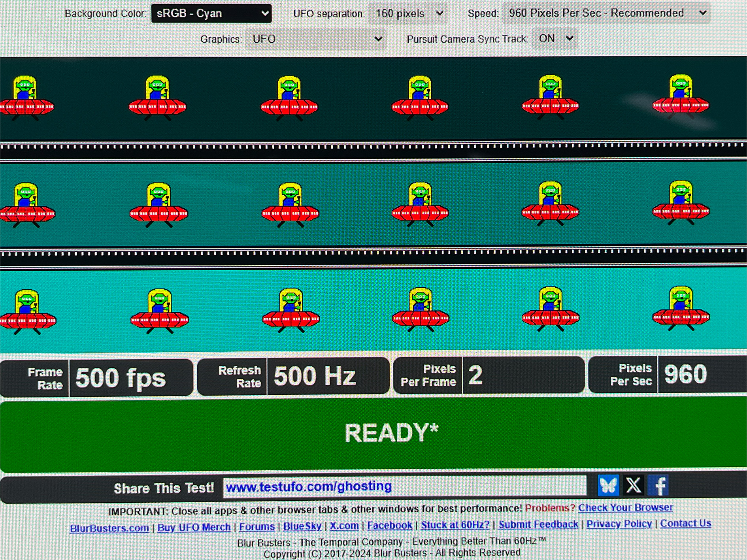The image size is (747, 560).
Task: View the Privacy Policy link
Action: coord(619,524)
